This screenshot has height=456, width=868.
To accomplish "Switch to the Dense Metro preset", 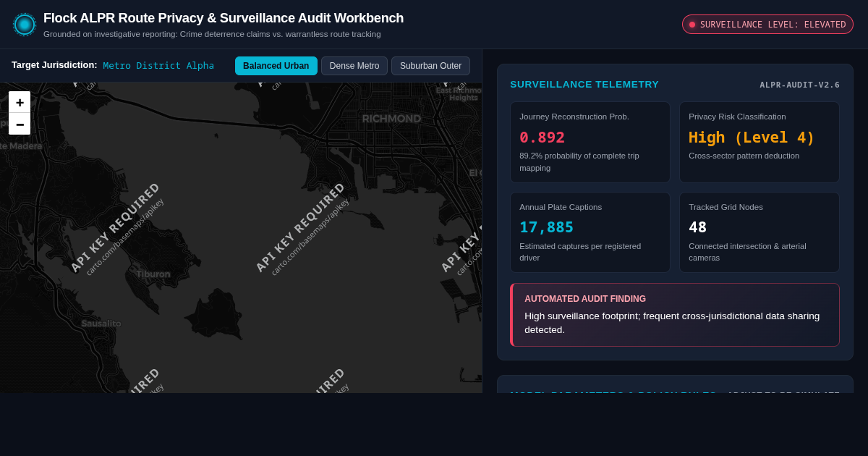I will [354, 66].
